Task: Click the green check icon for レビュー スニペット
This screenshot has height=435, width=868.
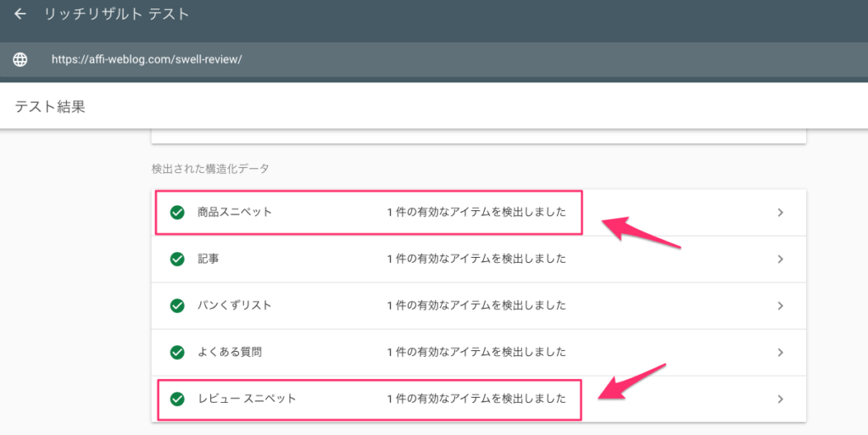Action: click(177, 399)
